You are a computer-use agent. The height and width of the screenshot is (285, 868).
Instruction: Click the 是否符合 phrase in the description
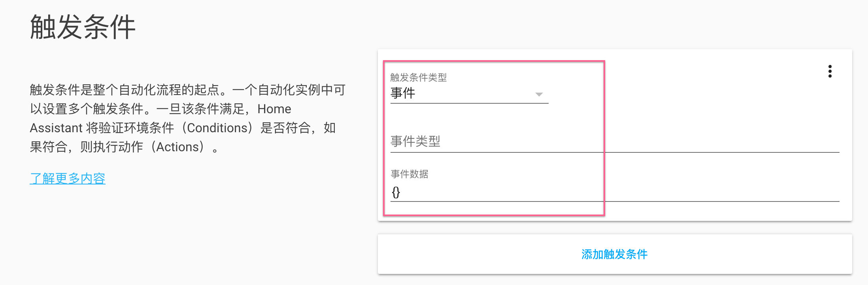click(285, 128)
